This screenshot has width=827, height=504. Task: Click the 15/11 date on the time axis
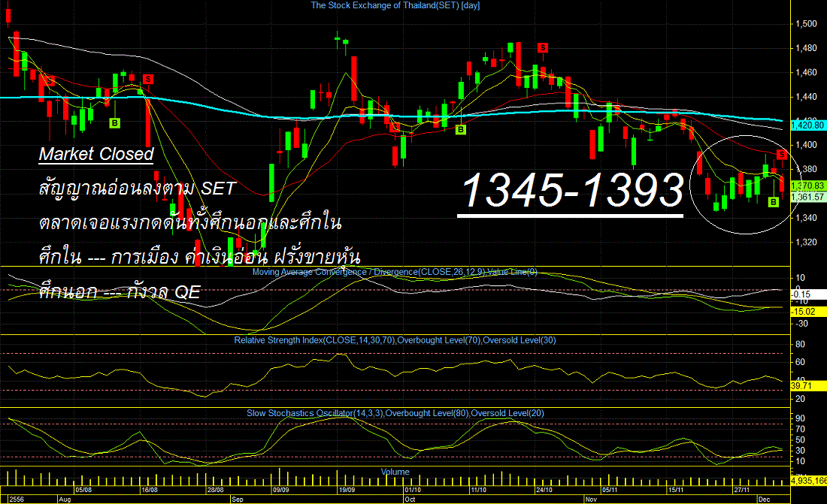point(676,490)
